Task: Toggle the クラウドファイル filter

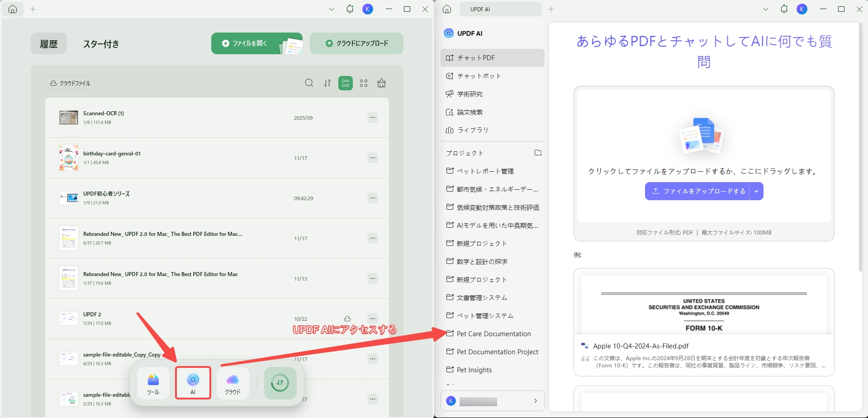Action: (x=70, y=83)
